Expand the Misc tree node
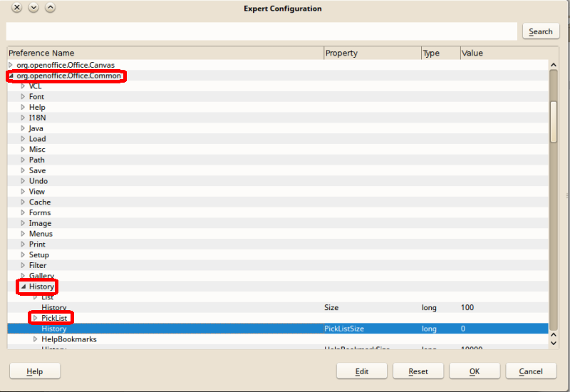570x392 pixels. pyautogui.click(x=23, y=150)
